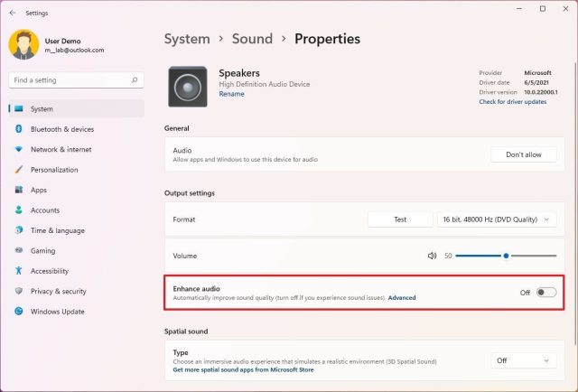Click the back arrow in Settings title bar
578x392 pixels.
coord(13,13)
